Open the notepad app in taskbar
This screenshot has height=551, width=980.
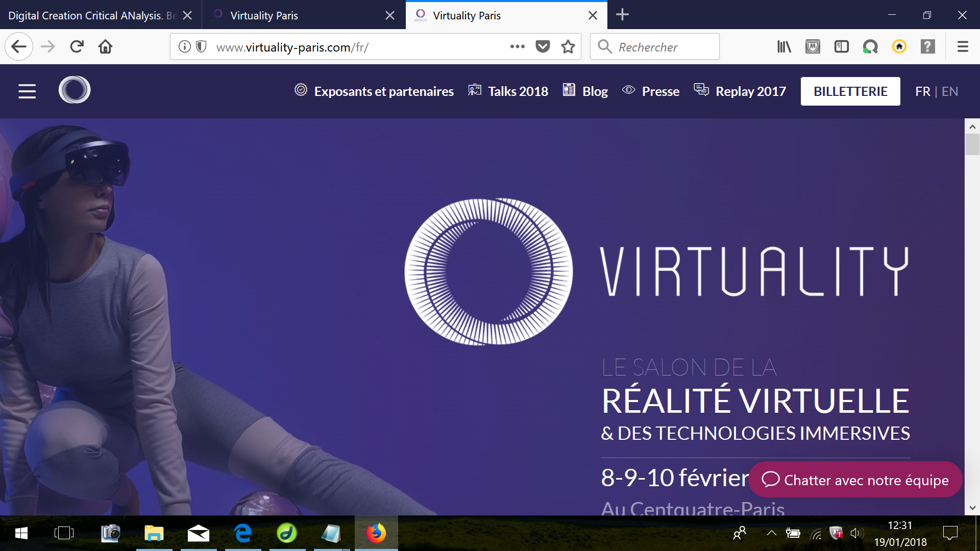coord(331,533)
